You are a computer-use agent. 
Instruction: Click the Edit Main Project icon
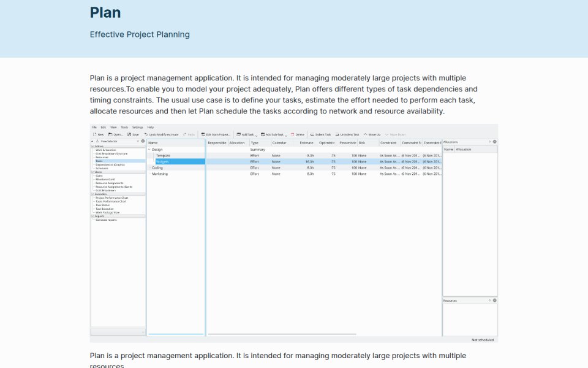[x=203, y=134]
